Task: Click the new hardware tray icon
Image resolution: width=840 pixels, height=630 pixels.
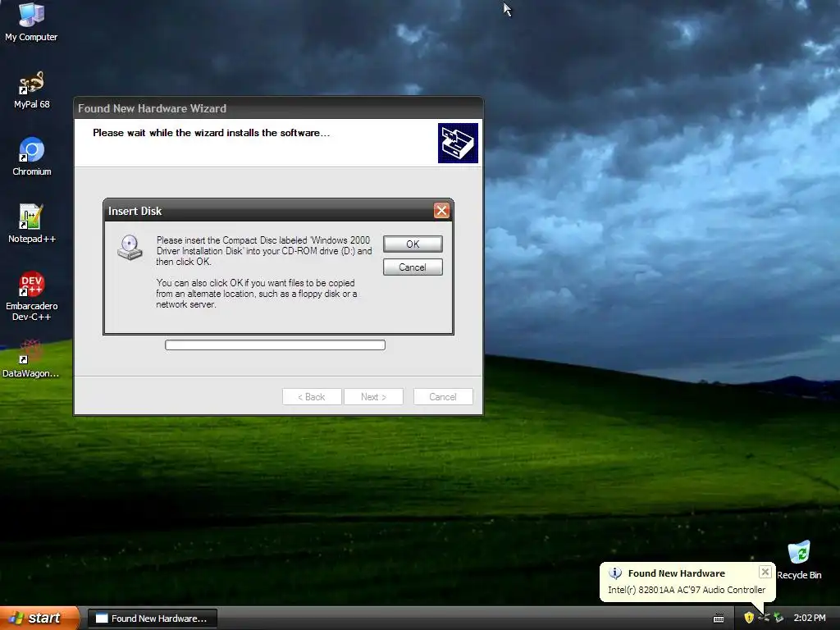Action: [779, 618]
